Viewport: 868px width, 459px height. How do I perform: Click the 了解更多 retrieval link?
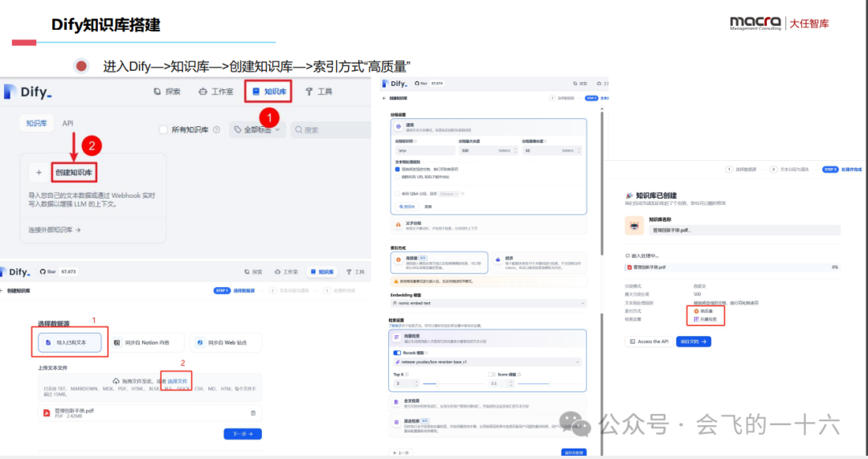tap(394, 326)
